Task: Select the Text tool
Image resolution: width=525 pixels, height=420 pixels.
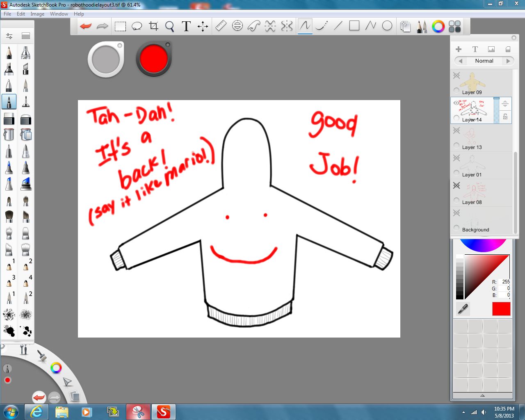Action: click(186, 26)
